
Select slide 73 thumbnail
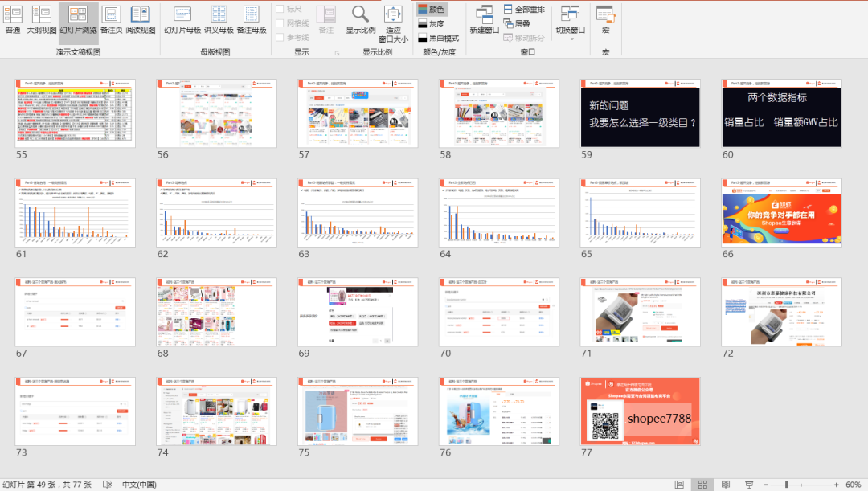[76, 411]
